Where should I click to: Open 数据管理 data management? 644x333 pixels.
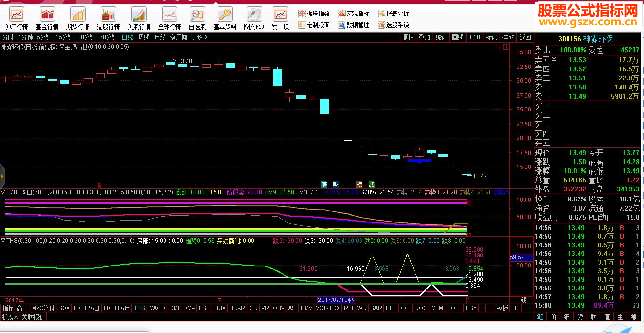coord(354,25)
